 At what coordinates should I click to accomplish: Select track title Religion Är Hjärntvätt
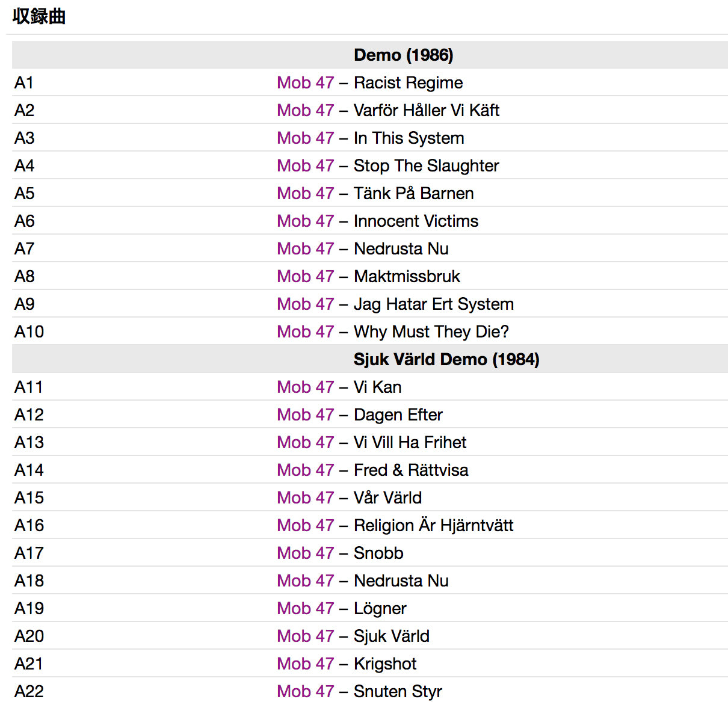pos(434,525)
